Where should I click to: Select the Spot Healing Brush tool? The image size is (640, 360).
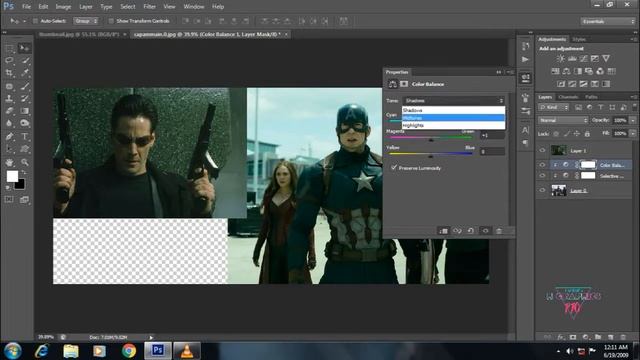[x=9, y=86]
